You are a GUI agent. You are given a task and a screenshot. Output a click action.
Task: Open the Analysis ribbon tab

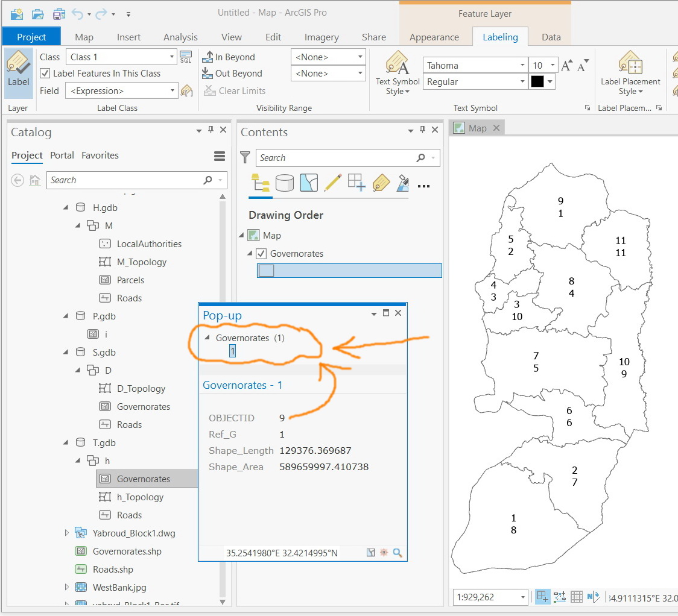[180, 37]
